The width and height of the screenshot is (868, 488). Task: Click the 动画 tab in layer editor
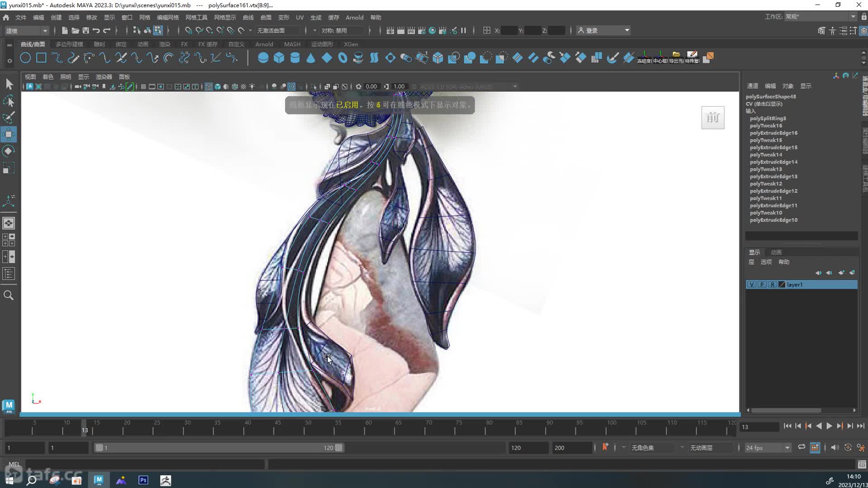pos(776,252)
